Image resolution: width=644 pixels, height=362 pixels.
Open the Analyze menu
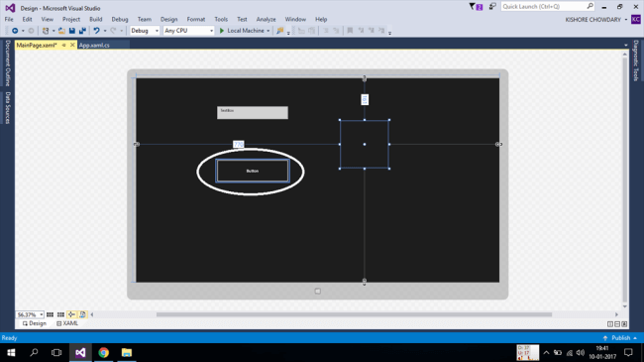pos(267,19)
